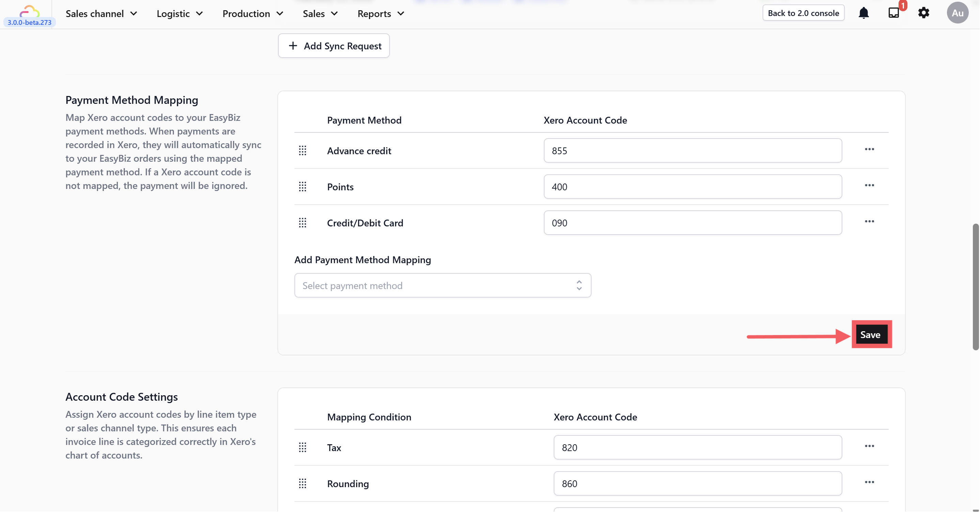Open the Production menu
Screen dimensions: 980x512
[x=252, y=14]
